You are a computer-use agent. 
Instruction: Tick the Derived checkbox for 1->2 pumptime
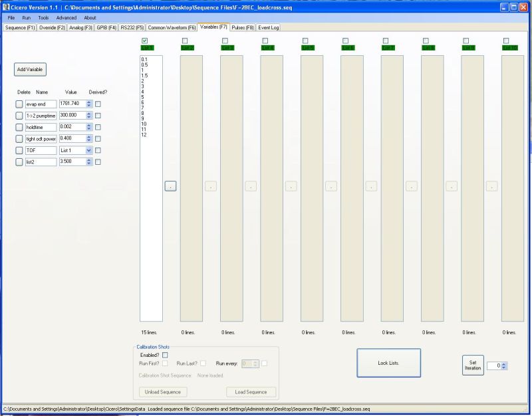click(x=98, y=116)
